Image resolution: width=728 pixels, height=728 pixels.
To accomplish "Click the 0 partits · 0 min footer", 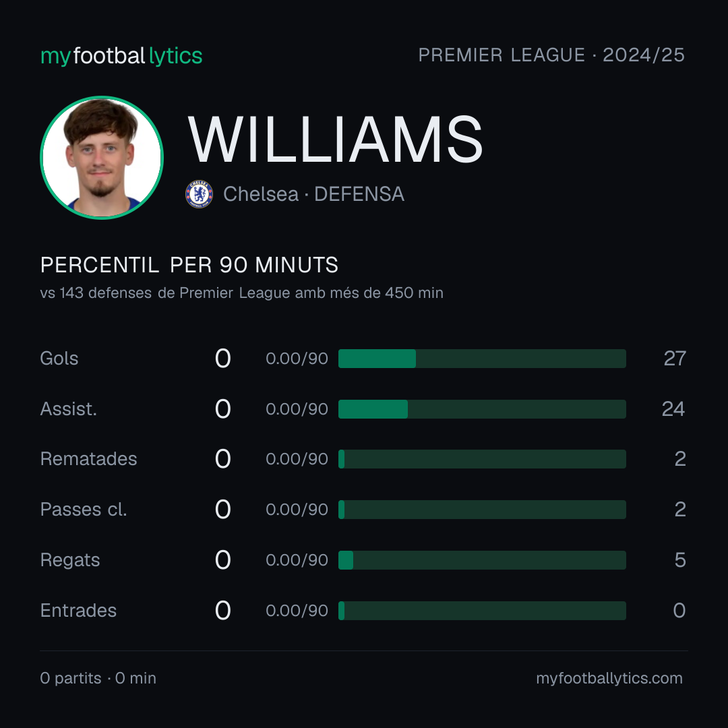I will (x=98, y=678).
